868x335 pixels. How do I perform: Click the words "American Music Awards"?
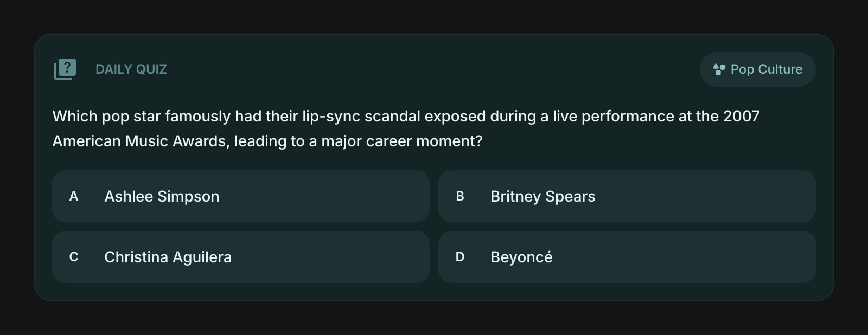click(141, 141)
